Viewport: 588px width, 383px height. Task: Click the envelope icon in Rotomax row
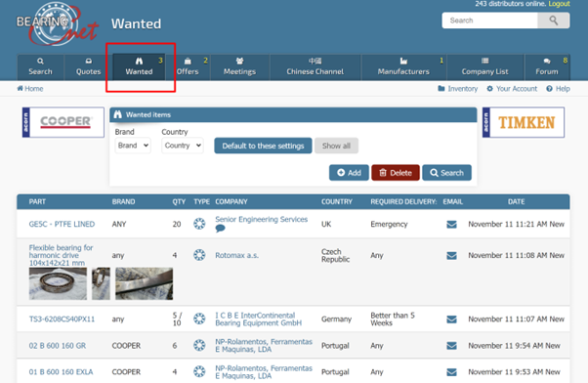452,255
